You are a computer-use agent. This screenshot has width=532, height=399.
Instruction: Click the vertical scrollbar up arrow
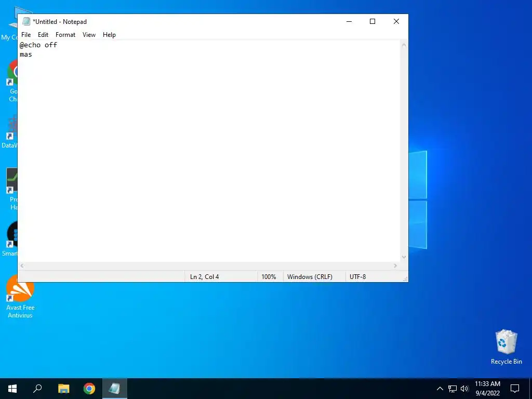tap(404, 45)
